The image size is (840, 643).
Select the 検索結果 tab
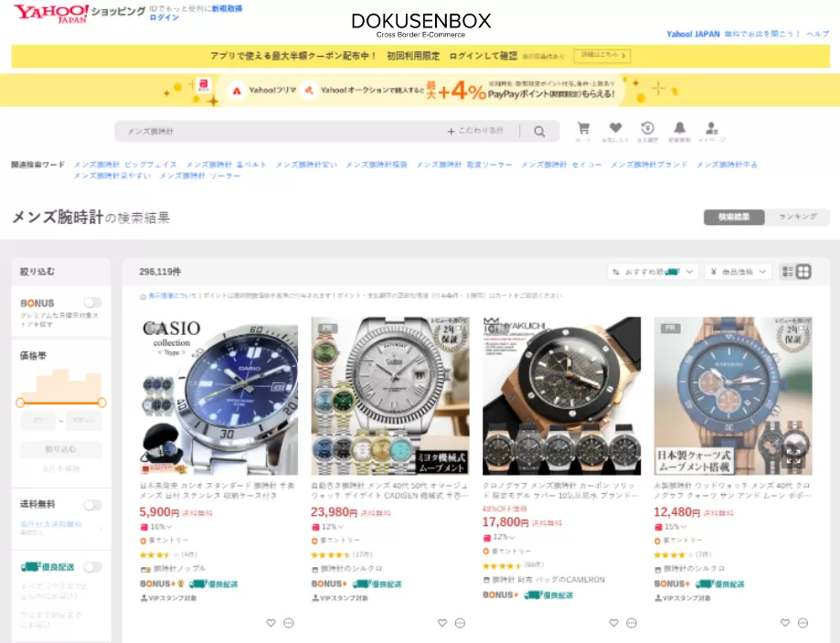point(734,218)
